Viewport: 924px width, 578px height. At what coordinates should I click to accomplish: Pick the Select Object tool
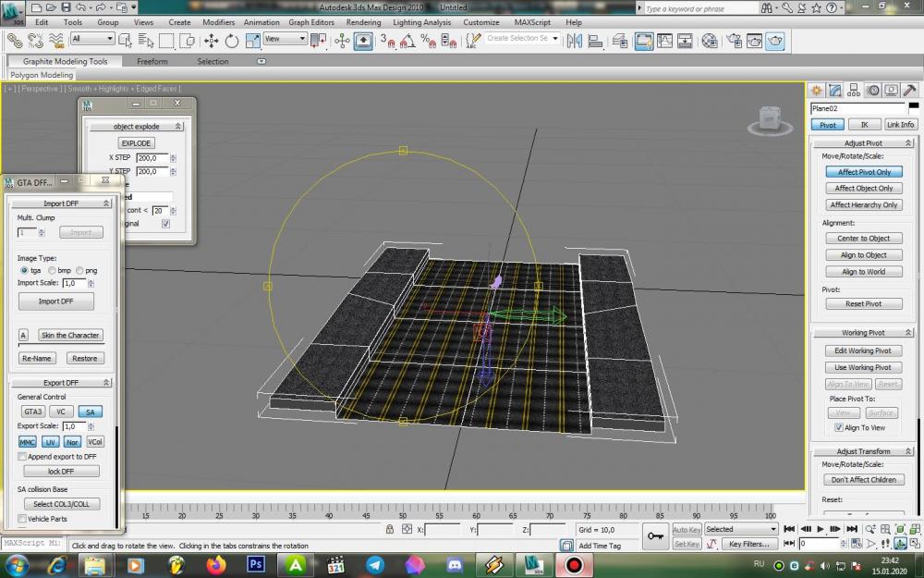[x=125, y=41]
